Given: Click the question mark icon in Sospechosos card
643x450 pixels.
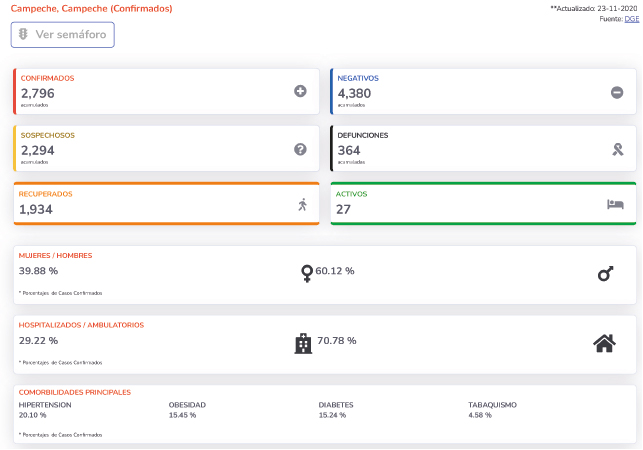Looking at the screenshot, I should [300, 149].
